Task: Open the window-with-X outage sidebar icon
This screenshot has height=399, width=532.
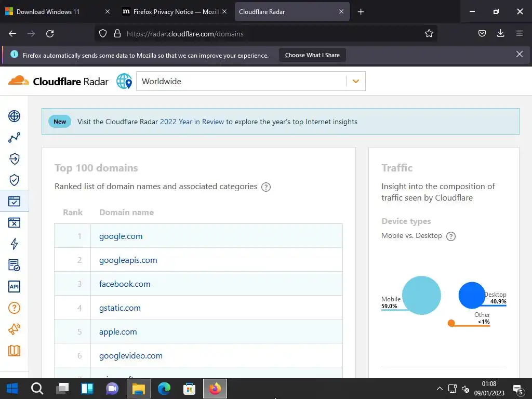Action: (x=14, y=222)
